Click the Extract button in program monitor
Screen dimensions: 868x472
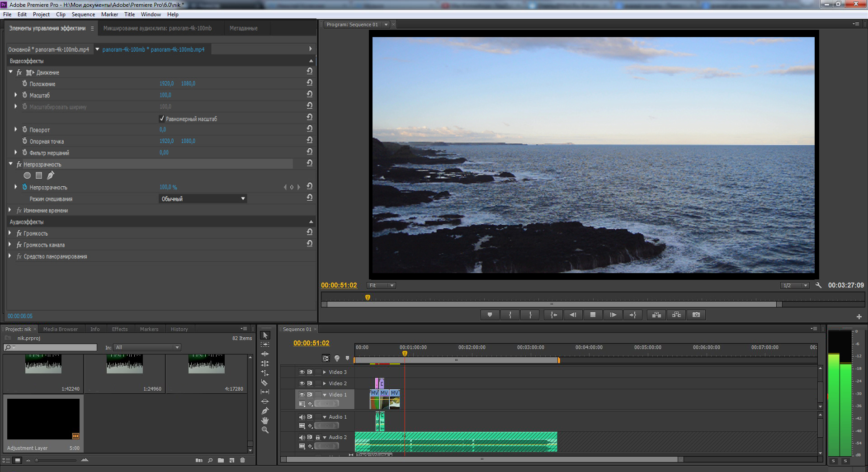click(x=676, y=315)
